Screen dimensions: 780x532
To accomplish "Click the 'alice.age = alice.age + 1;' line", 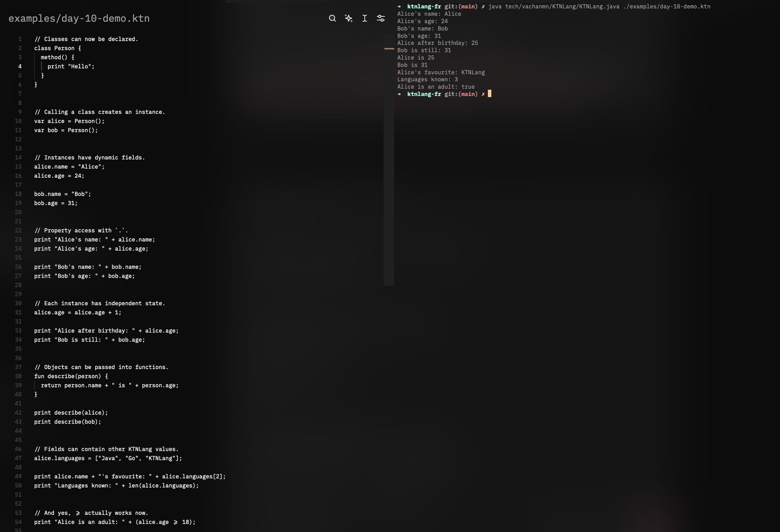I will 78,312.
